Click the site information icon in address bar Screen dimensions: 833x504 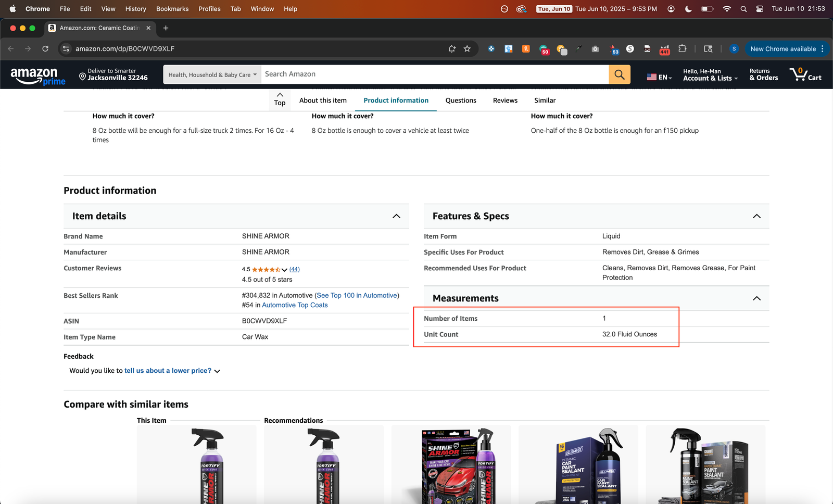pyautogui.click(x=66, y=48)
